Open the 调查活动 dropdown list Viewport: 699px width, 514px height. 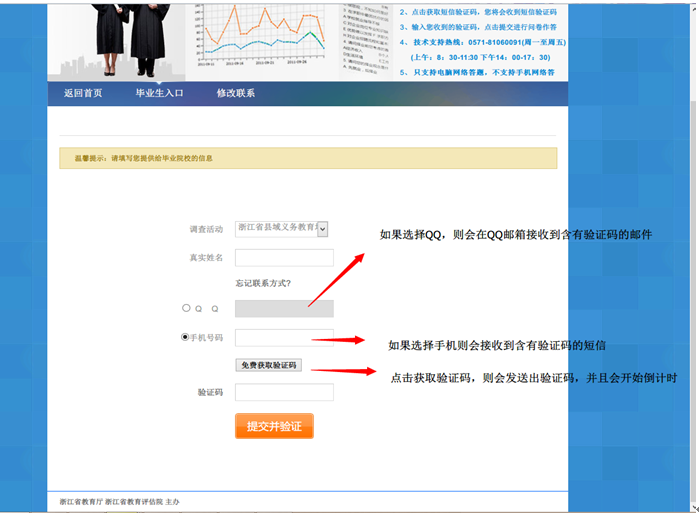277,228
